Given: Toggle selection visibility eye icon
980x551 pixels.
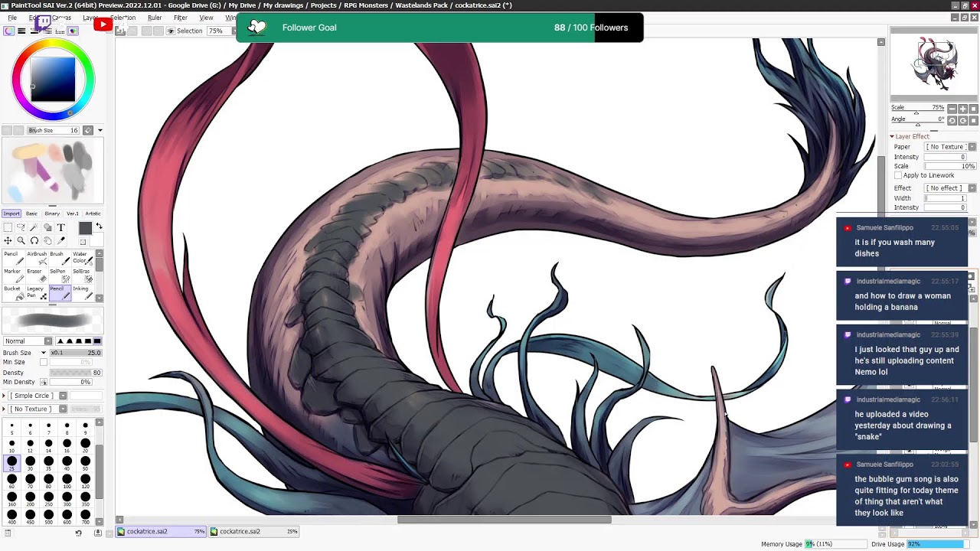Looking at the screenshot, I should coord(170,31).
